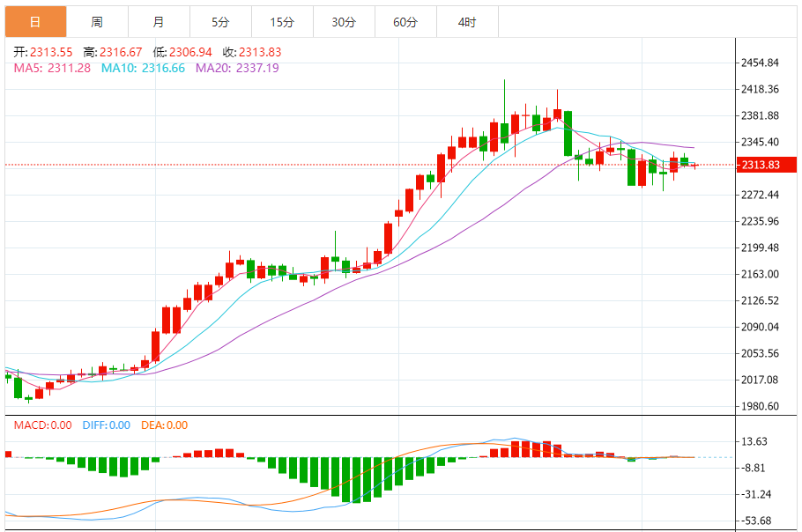Click the 2418.36 price axis label
Screen dimensions: 802x532
coord(760,90)
